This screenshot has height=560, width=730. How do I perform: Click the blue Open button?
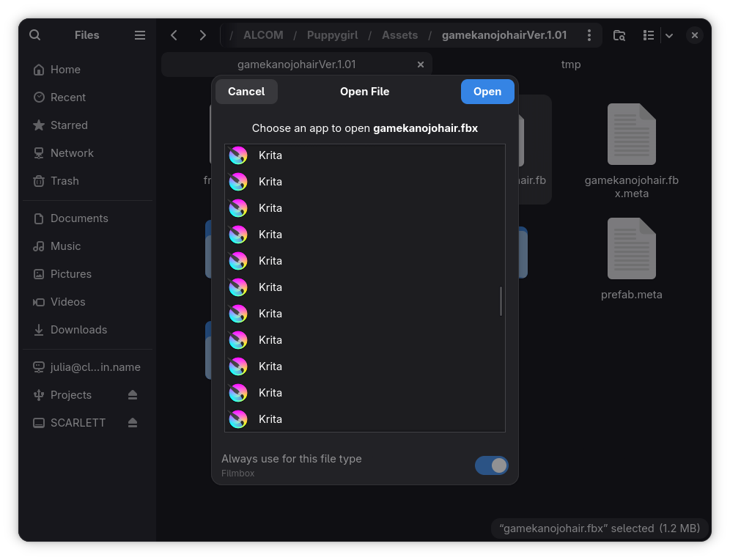click(487, 92)
